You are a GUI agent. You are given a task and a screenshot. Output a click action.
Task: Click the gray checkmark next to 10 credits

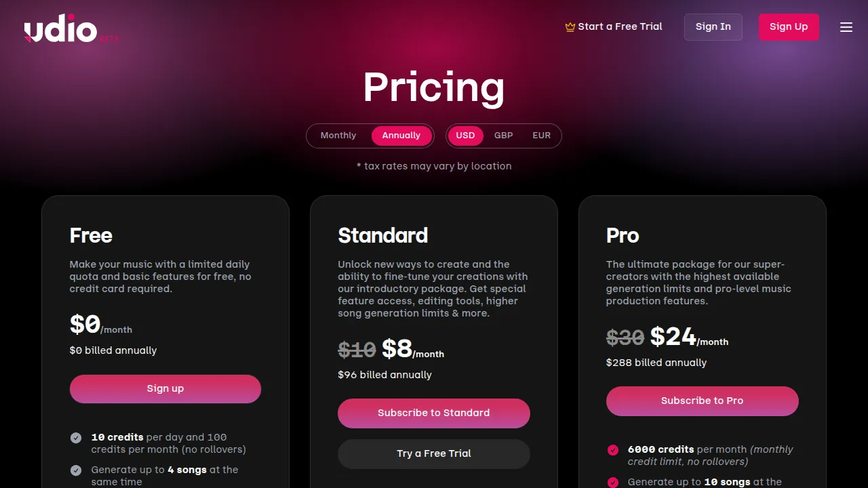pos(76,438)
